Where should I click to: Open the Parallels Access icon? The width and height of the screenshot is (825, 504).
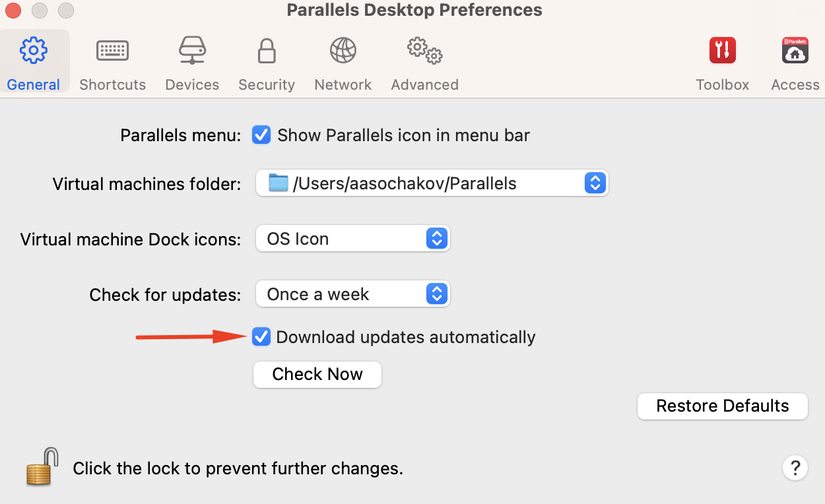pyautogui.click(x=795, y=51)
